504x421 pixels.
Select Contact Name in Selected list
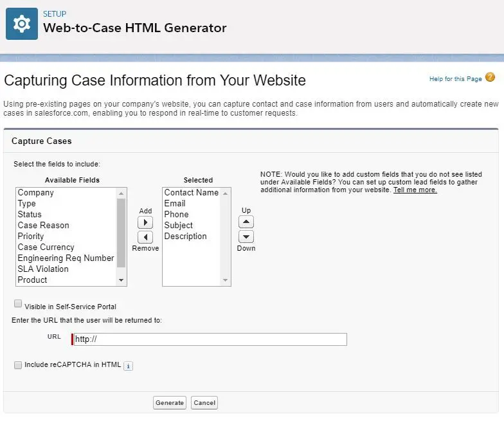point(192,193)
